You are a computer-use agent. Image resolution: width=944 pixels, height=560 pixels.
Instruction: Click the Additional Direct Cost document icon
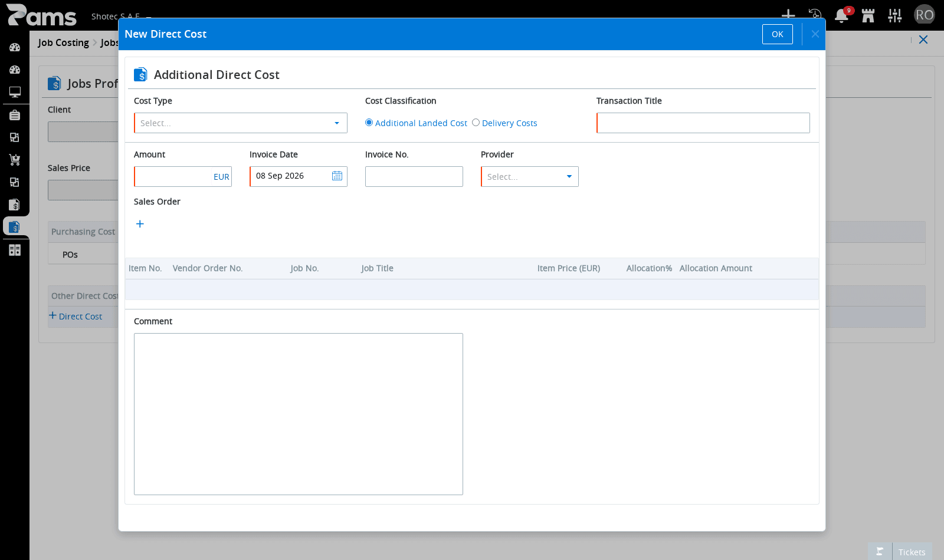tap(140, 74)
